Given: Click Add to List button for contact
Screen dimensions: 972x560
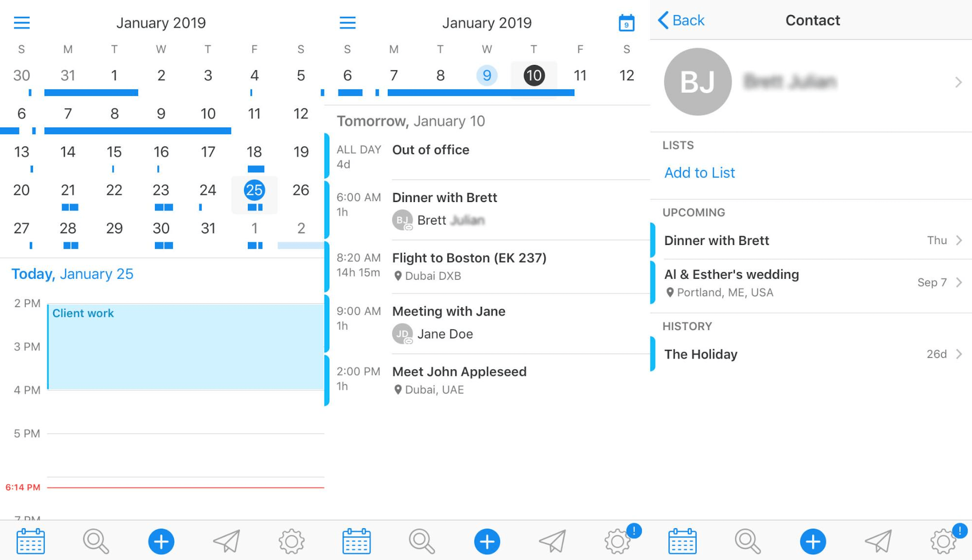Looking at the screenshot, I should pos(700,172).
